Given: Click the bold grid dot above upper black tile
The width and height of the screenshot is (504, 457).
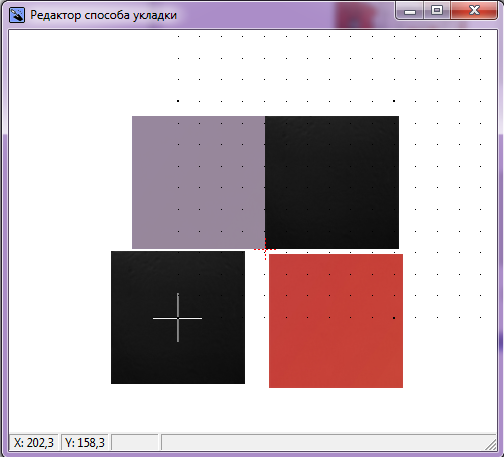Looking at the screenshot, I should pyautogui.click(x=394, y=101).
